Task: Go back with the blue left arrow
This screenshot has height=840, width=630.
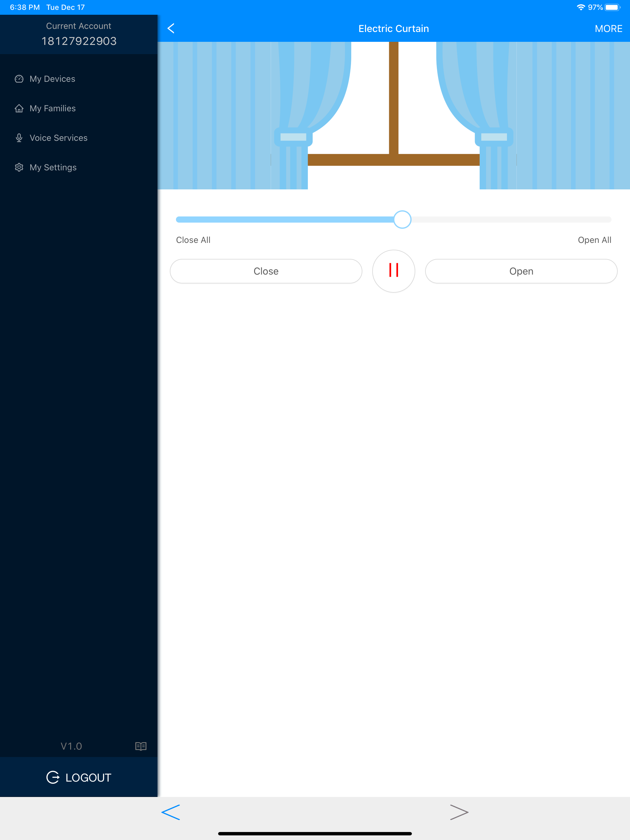Action: 171,812
